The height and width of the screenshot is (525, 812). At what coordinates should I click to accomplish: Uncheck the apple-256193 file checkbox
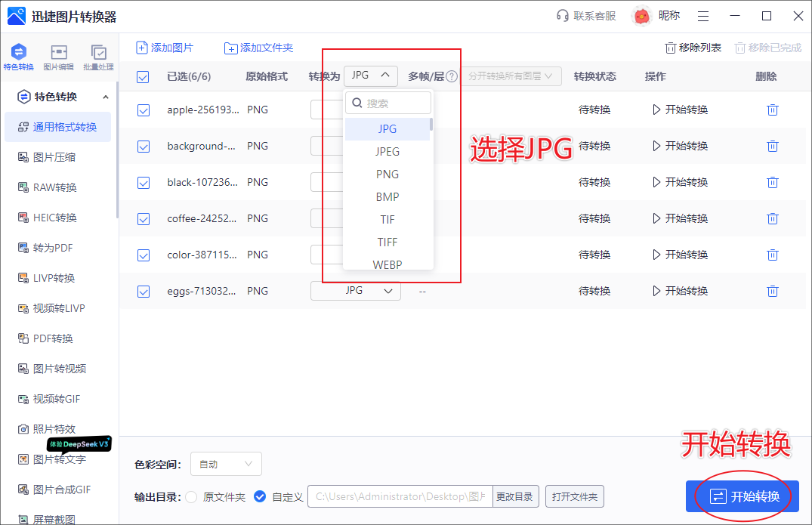pos(144,110)
